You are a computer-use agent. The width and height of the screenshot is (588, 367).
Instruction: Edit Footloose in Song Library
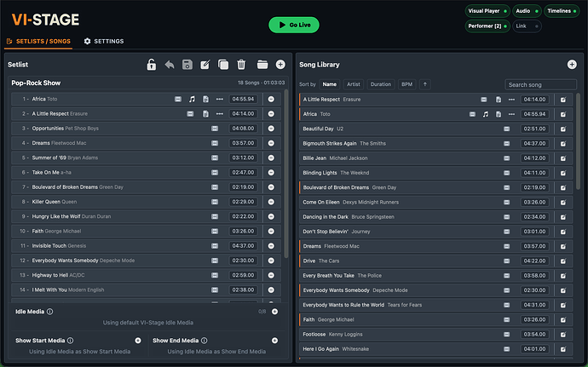coord(563,335)
